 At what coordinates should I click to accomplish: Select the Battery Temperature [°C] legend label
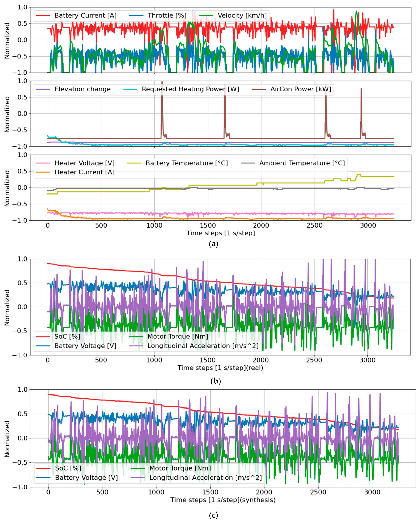[186, 163]
